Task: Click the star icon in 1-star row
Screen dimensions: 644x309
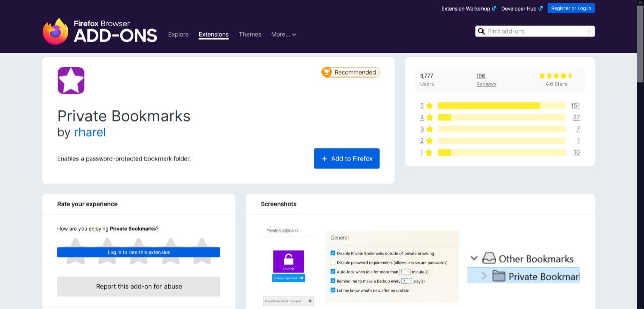Action: click(429, 152)
